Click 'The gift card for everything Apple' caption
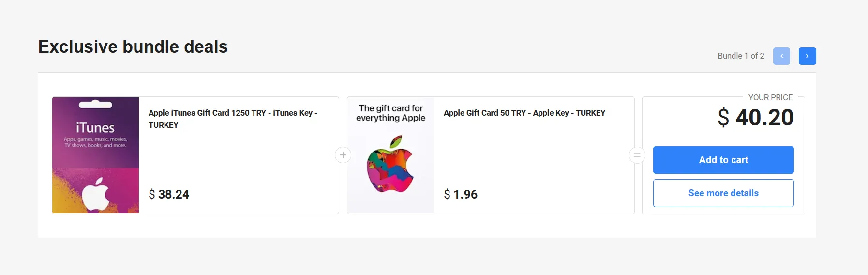The width and height of the screenshot is (868, 275). (391, 113)
